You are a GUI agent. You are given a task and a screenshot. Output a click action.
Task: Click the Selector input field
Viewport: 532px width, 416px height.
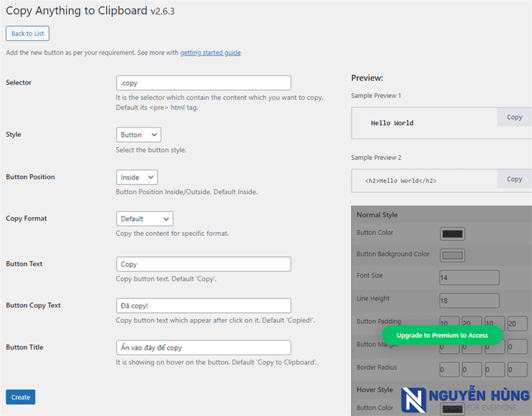click(203, 83)
